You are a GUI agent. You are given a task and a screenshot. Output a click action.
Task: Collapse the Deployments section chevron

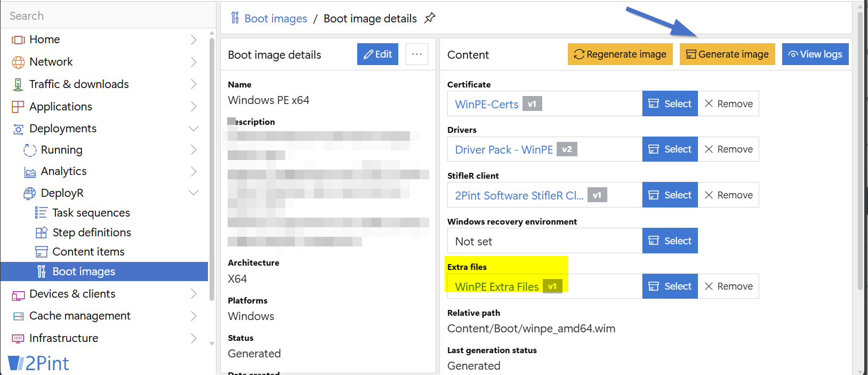(194, 129)
